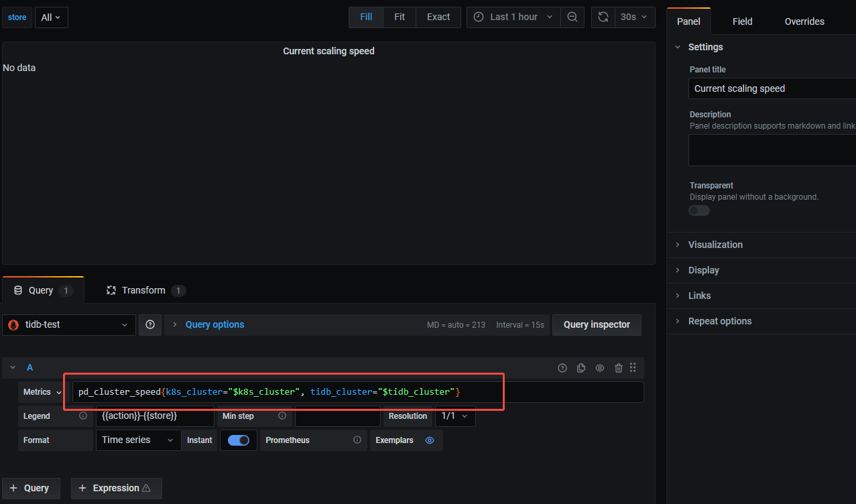Open the Format Time series dropdown
The height and width of the screenshot is (504, 856).
138,440
